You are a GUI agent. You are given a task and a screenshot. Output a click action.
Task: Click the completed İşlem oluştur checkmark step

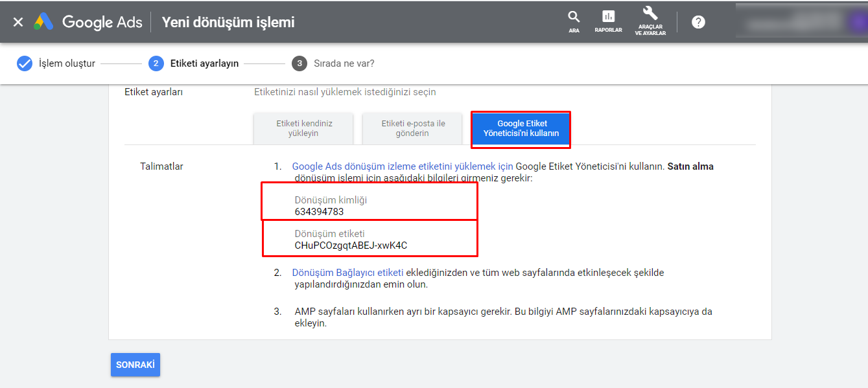click(x=25, y=63)
